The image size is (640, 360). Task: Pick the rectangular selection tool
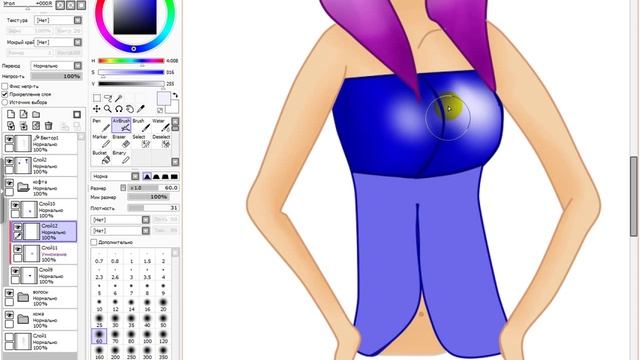pos(97,98)
